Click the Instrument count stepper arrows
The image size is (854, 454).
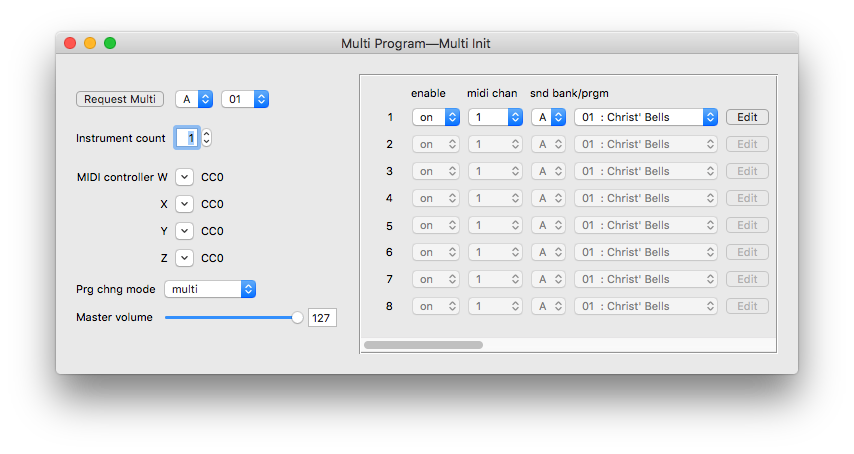[207, 137]
